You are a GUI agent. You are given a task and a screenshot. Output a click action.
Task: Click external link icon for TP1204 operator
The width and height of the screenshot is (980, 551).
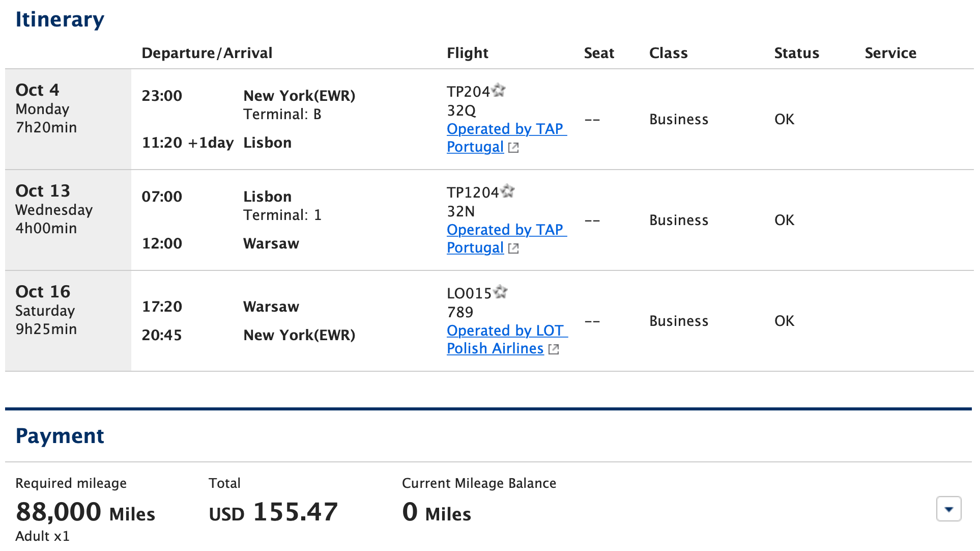pos(513,249)
